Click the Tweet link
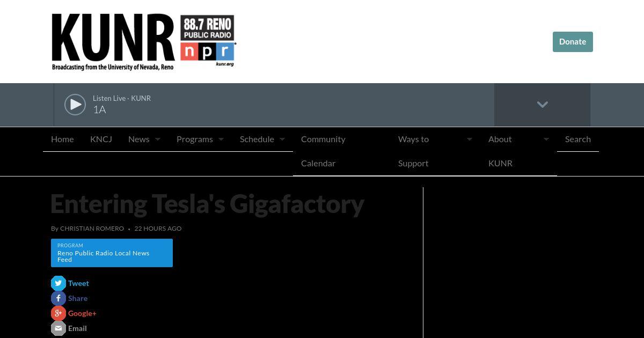The height and width of the screenshot is (338, 644). (x=78, y=283)
